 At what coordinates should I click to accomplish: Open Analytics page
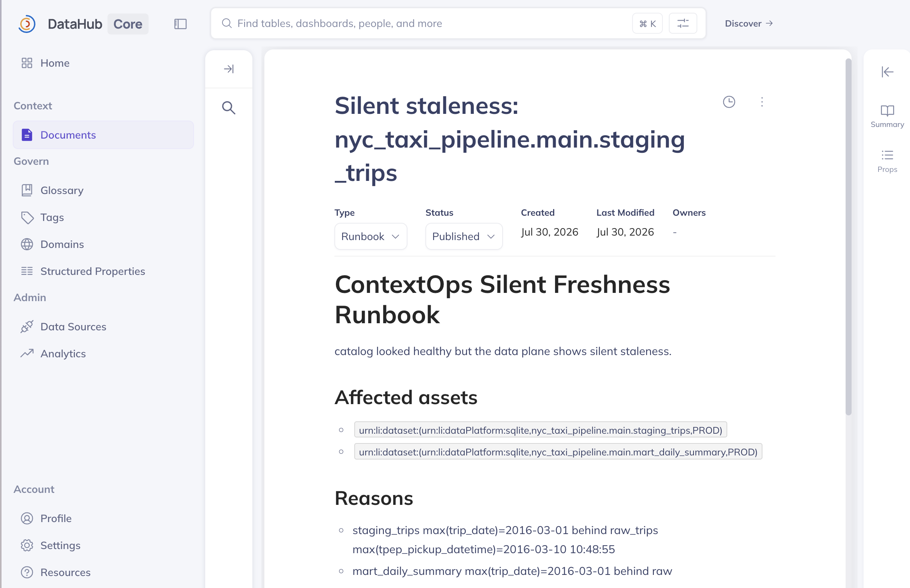[103, 354]
